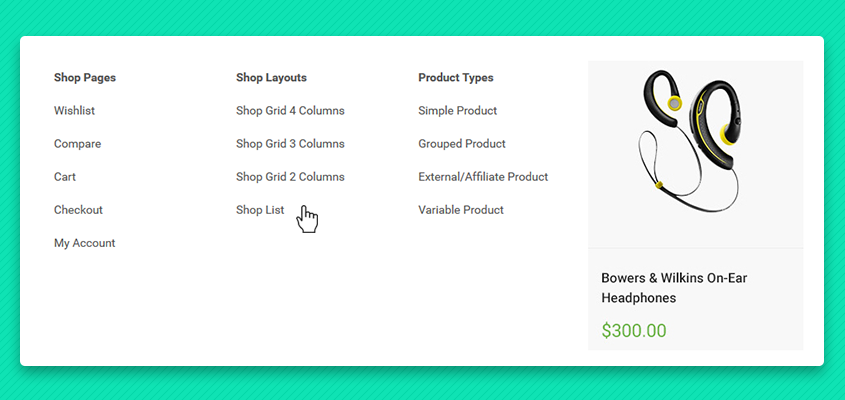
Task: Choose Shop Grid 3 Columns layout
Action: [290, 144]
